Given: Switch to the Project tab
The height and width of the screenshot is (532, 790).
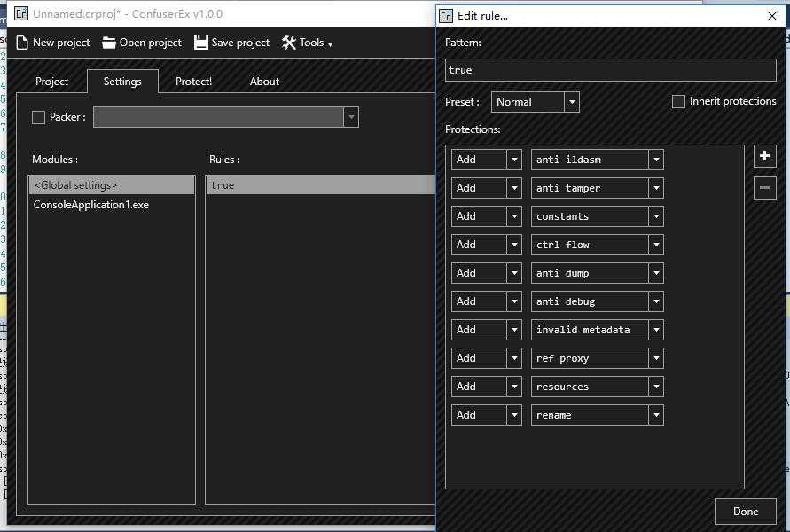Looking at the screenshot, I should click(x=51, y=81).
